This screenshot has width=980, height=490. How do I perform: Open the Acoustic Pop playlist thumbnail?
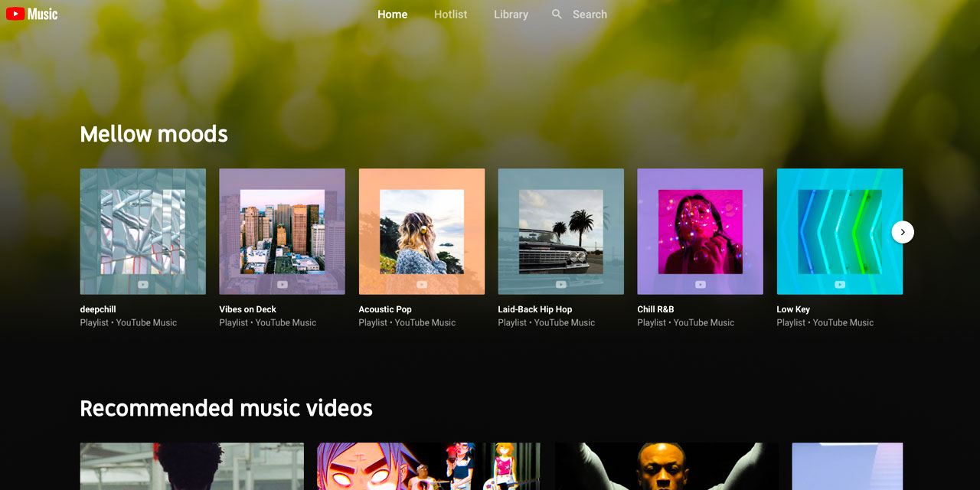click(x=421, y=231)
